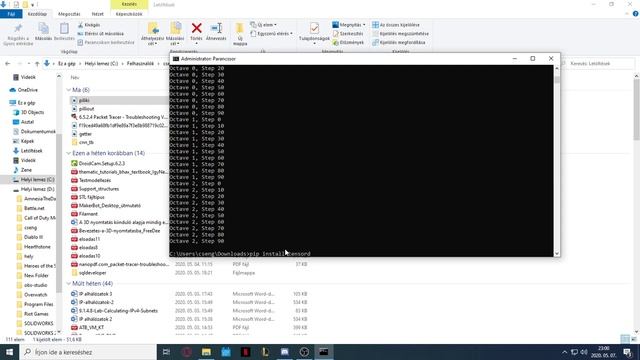Click the Up one level arrow
The height and width of the screenshot is (360, 640).
pyautogui.click(x=37, y=64)
